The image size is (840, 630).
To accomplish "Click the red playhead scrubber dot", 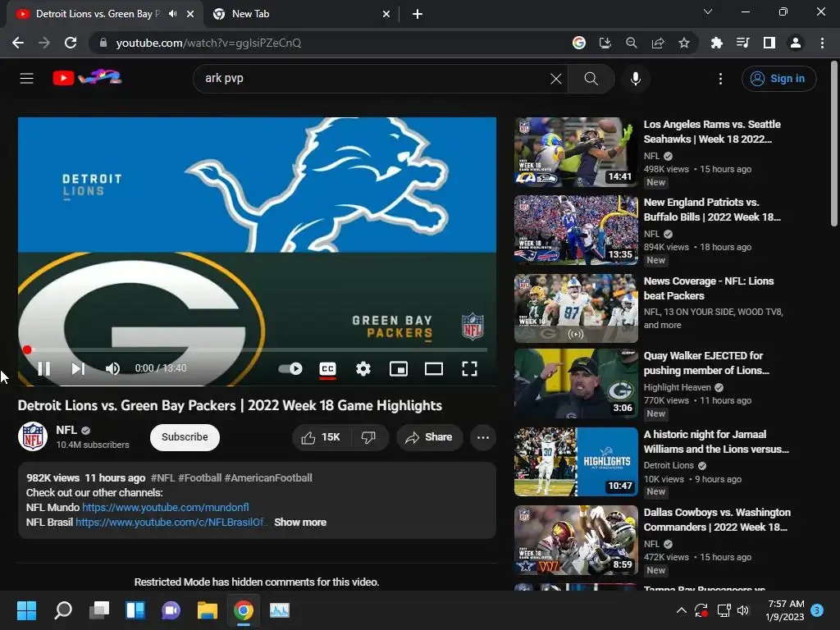I will (x=27, y=349).
